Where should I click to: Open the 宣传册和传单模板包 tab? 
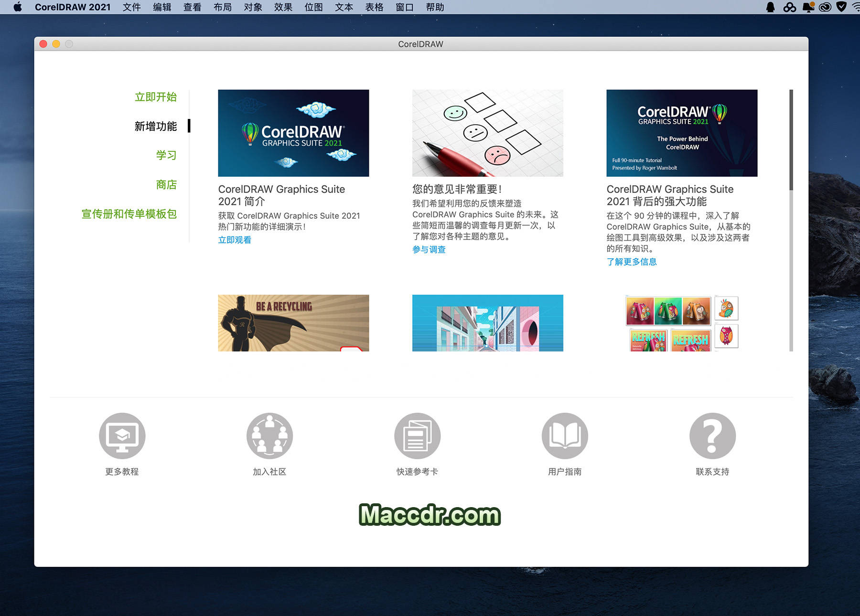[x=129, y=214]
